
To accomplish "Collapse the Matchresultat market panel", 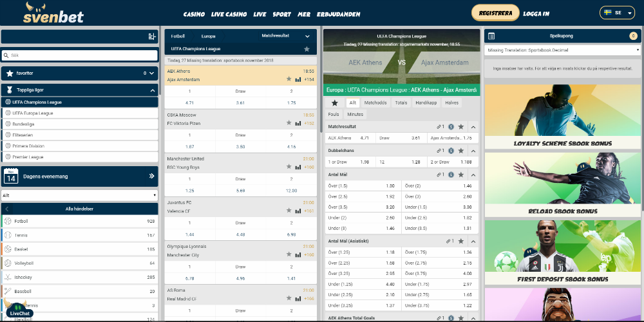I will [473, 128].
